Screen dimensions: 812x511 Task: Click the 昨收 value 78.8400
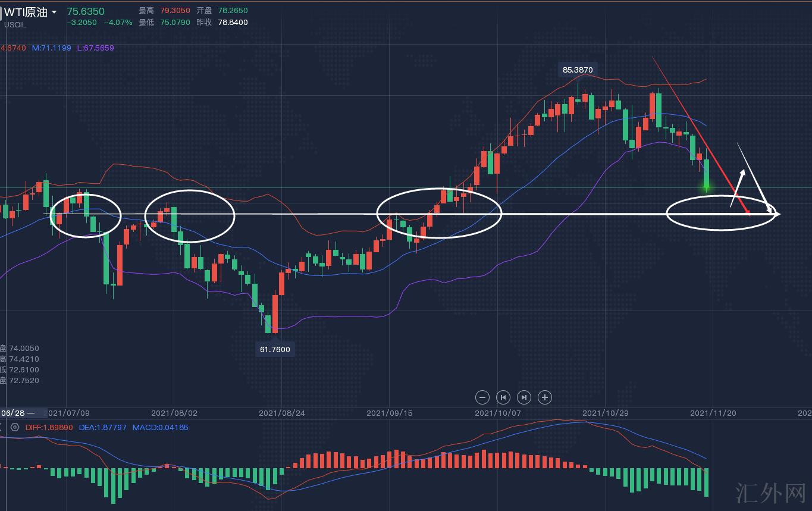pos(233,23)
